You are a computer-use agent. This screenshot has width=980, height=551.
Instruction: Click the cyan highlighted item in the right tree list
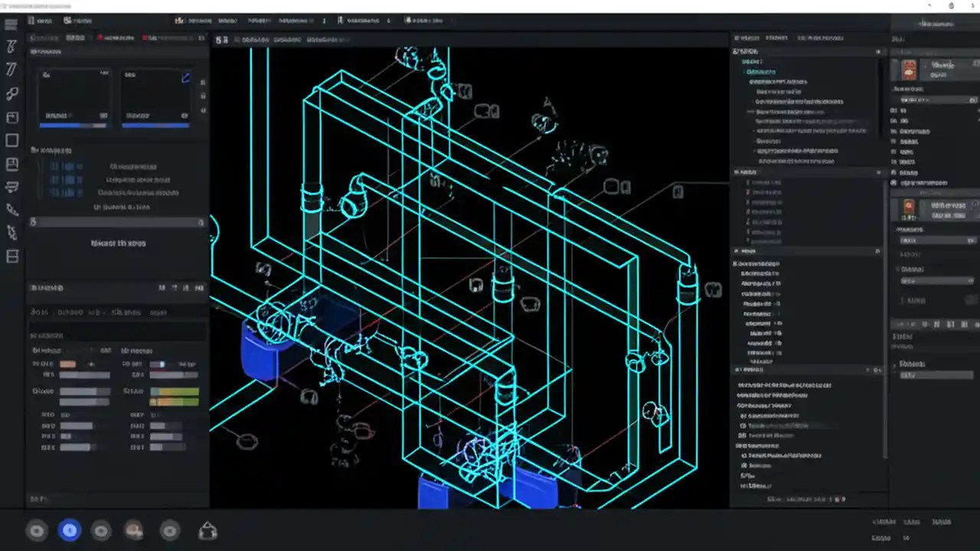(761, 71)
